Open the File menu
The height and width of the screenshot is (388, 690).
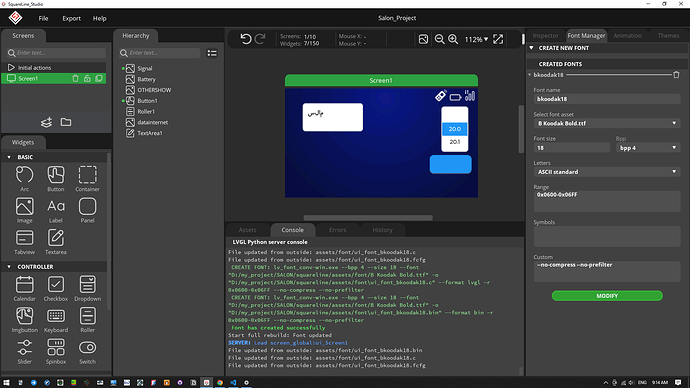(x=43, y=18)
